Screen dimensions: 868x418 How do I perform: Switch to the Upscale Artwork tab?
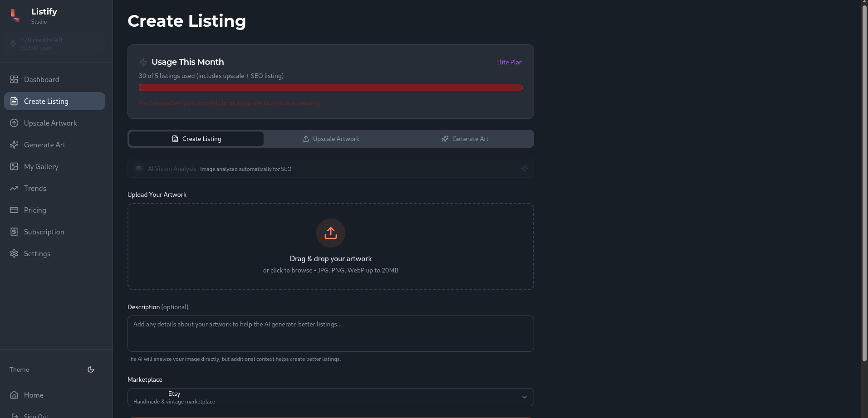click(x=330, y=139)
